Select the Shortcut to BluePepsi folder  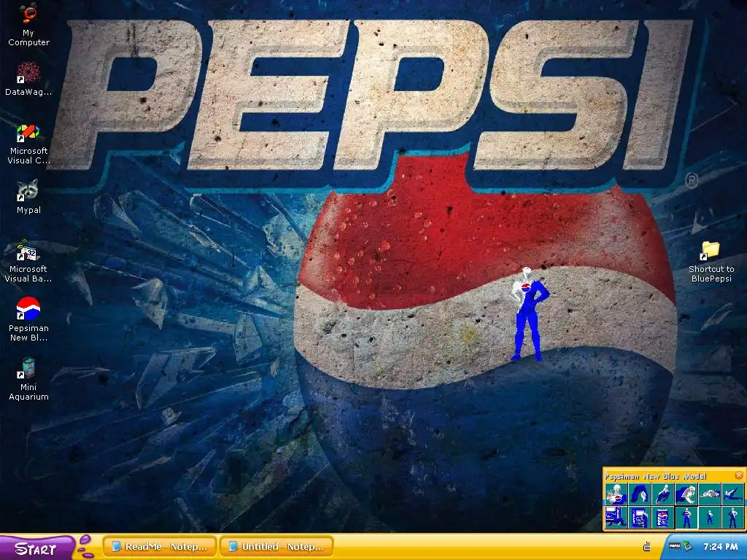coord(711,262)
